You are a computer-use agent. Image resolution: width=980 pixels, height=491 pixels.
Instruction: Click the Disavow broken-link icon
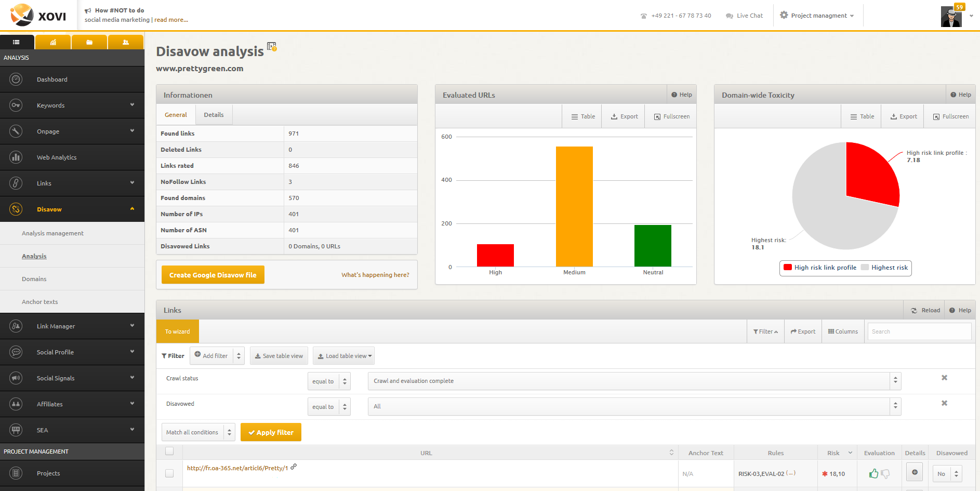pos(16,209)
